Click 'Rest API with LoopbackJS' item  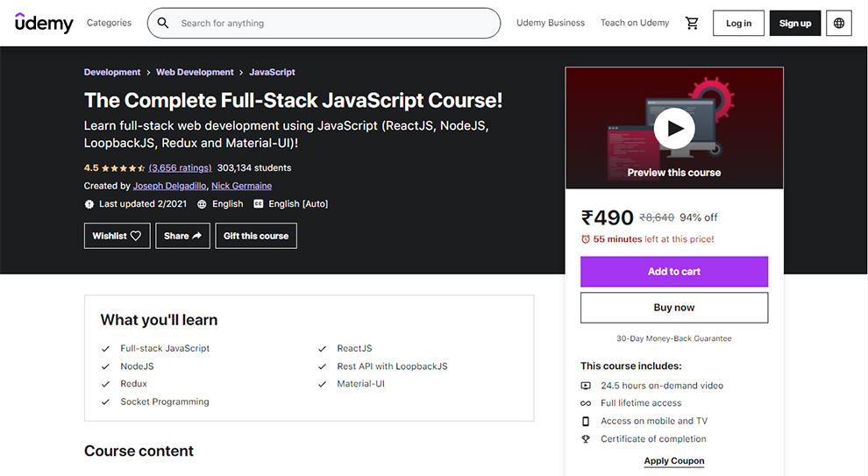(x=392, y=366)
